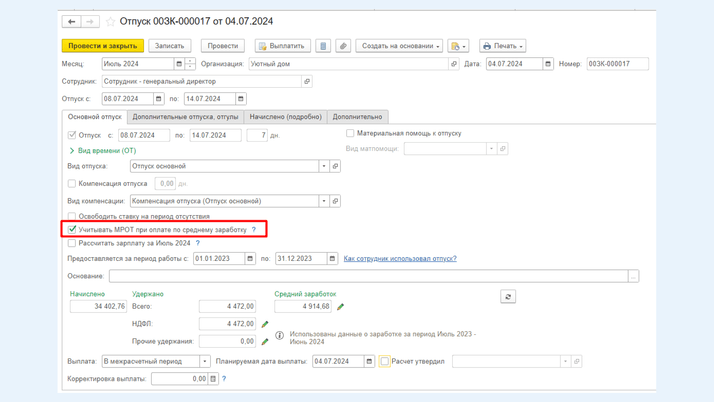
Task: Open the Вид отпуска dropdown
Action: [x=324, y=166]
